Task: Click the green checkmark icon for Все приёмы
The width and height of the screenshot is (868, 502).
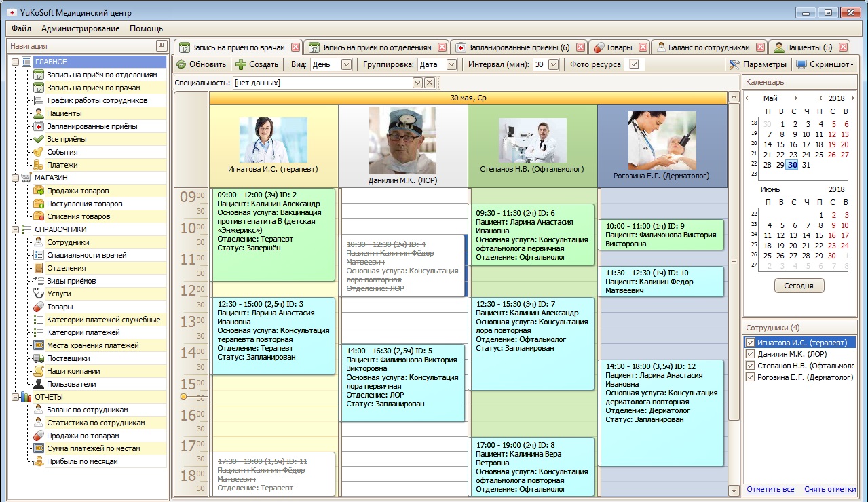Action: point(39,139)
